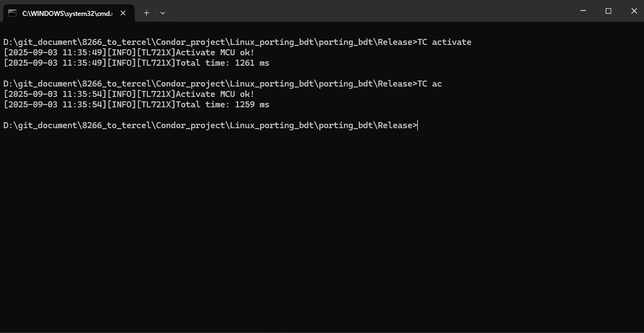
Task: Place cursor at the current empty prompt
Action: (418, 125)
